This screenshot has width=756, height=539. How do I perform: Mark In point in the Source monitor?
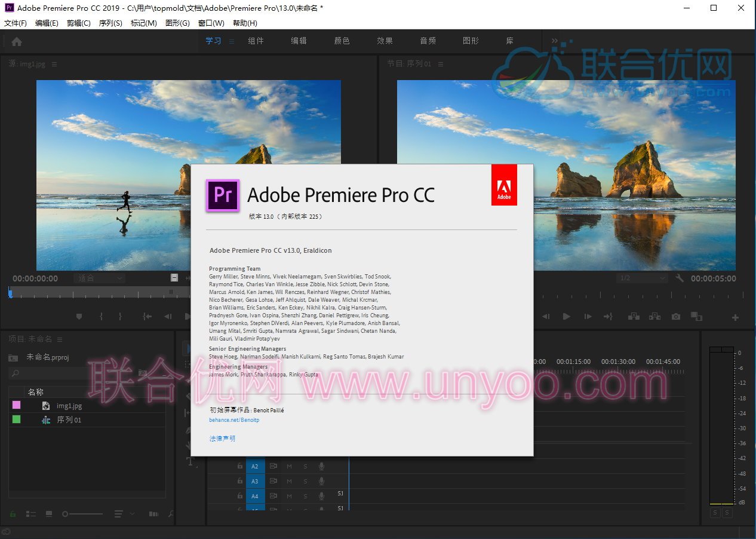coord(101,317)
